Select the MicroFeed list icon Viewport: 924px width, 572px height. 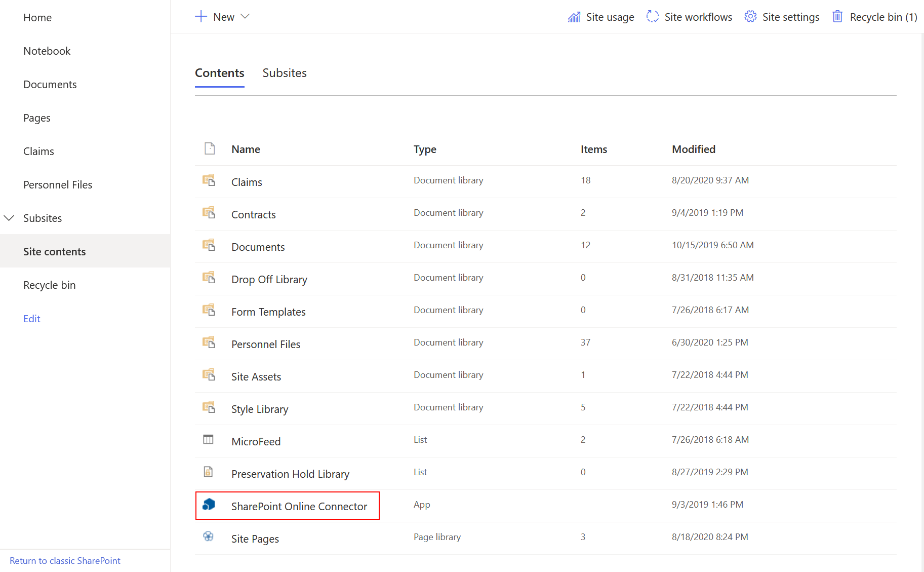(209, 440)
